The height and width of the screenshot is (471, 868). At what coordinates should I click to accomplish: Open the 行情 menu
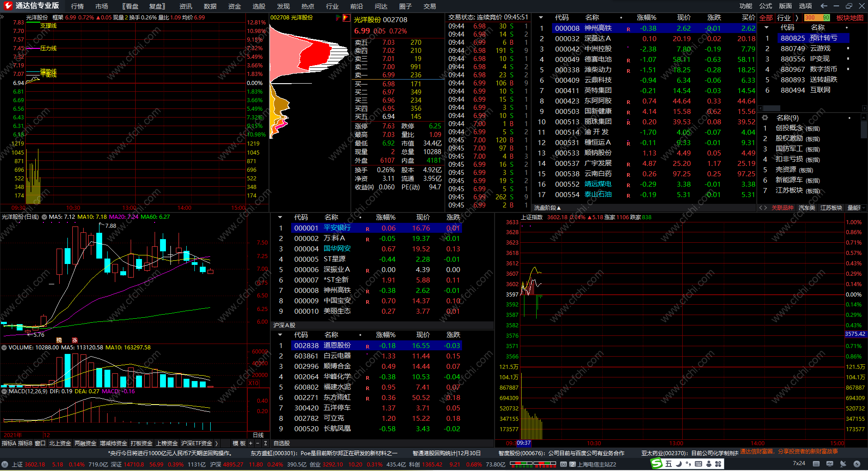coord(77,6)
